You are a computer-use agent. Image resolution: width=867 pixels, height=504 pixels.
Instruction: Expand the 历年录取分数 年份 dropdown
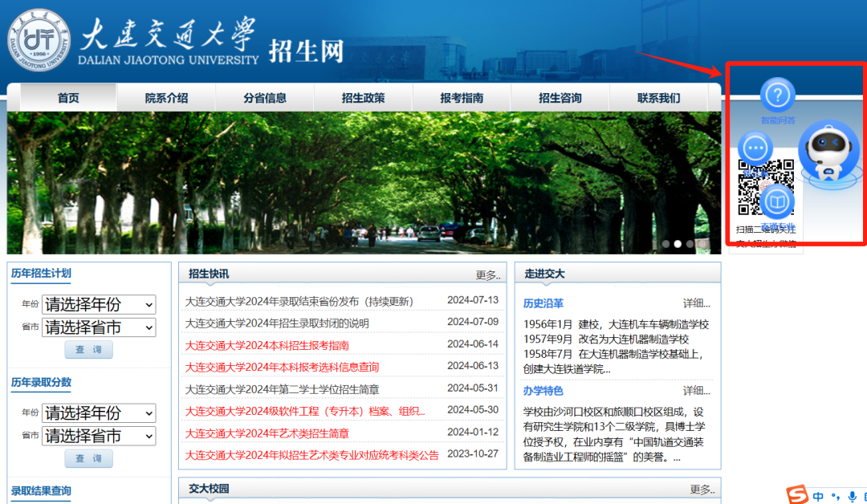pos(100,413)
